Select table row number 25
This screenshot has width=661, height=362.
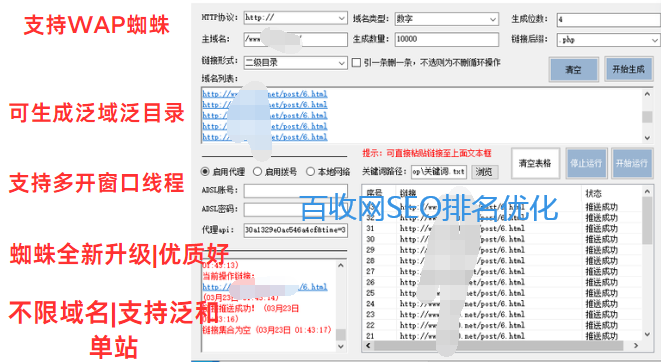(502, 293)
